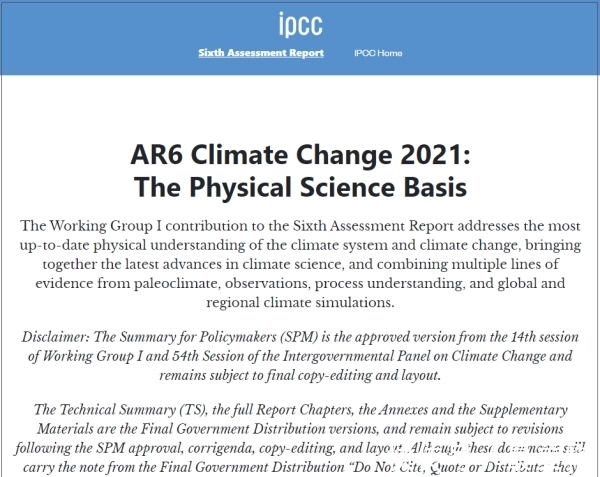Click the line 'regional climate simulations.'

tap(300, 302)
